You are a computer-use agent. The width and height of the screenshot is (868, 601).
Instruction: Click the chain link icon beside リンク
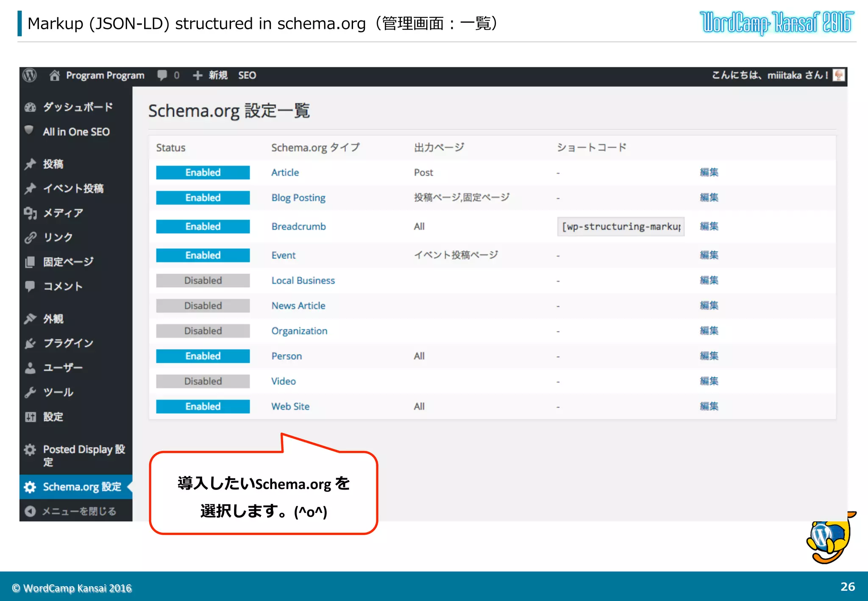click(30, 238)
